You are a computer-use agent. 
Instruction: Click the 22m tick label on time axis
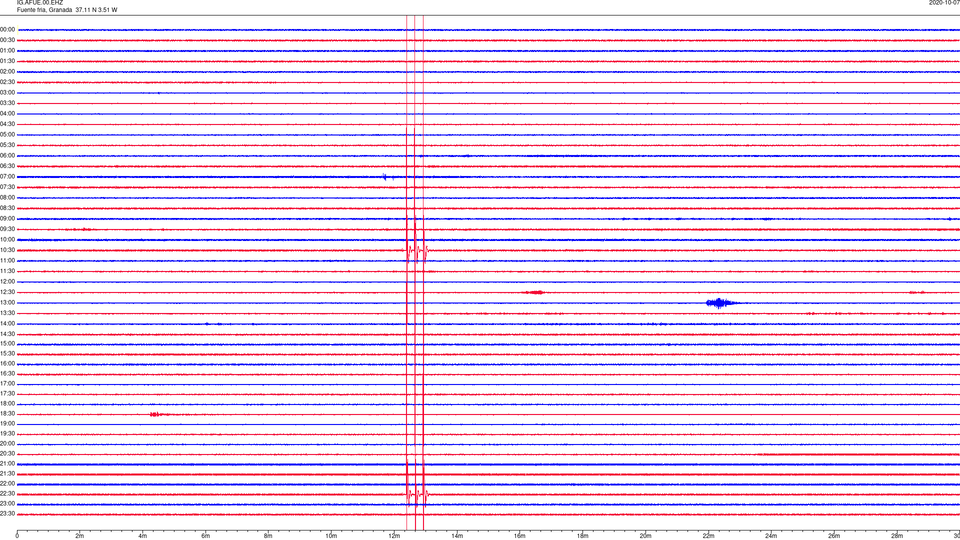[x=708, y=536]
